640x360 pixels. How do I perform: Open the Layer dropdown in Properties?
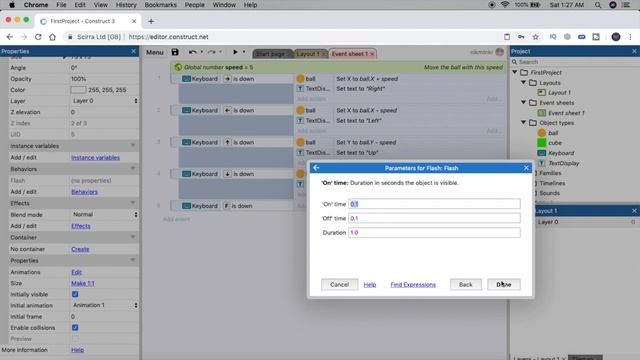104,101
